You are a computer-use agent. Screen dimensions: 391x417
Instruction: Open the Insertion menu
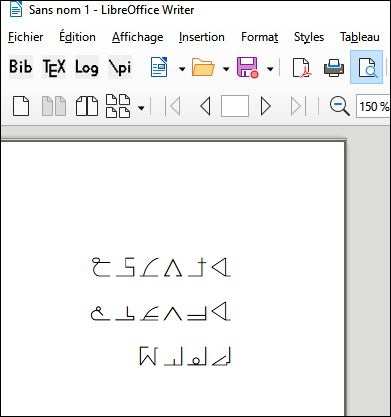pos(202,37)
